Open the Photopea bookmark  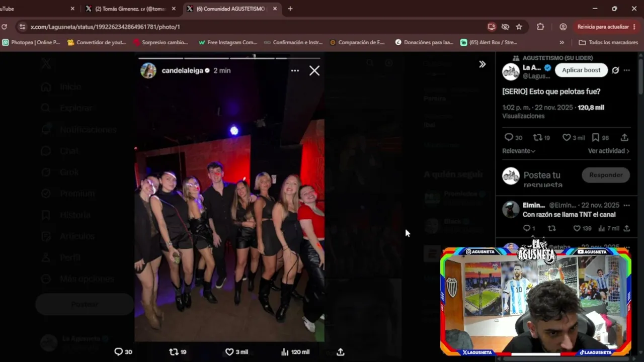click(31, 42)
